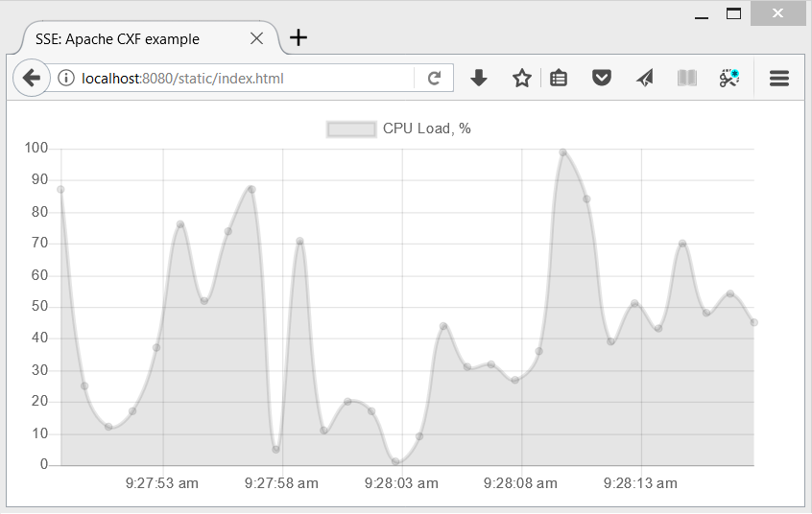Go back using the browser back arrow
Viewport: 812px width, 514px height.
[x=31, y=79]
